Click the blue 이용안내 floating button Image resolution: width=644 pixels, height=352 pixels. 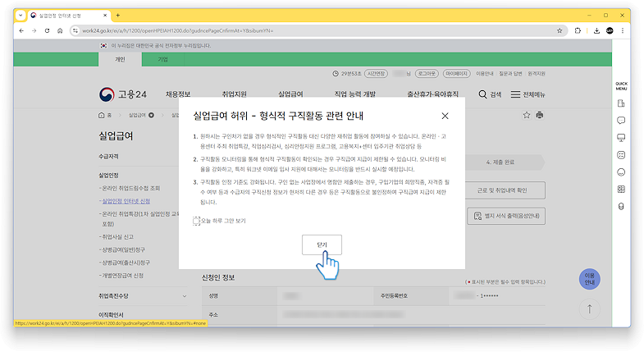[x=589, y=279]
